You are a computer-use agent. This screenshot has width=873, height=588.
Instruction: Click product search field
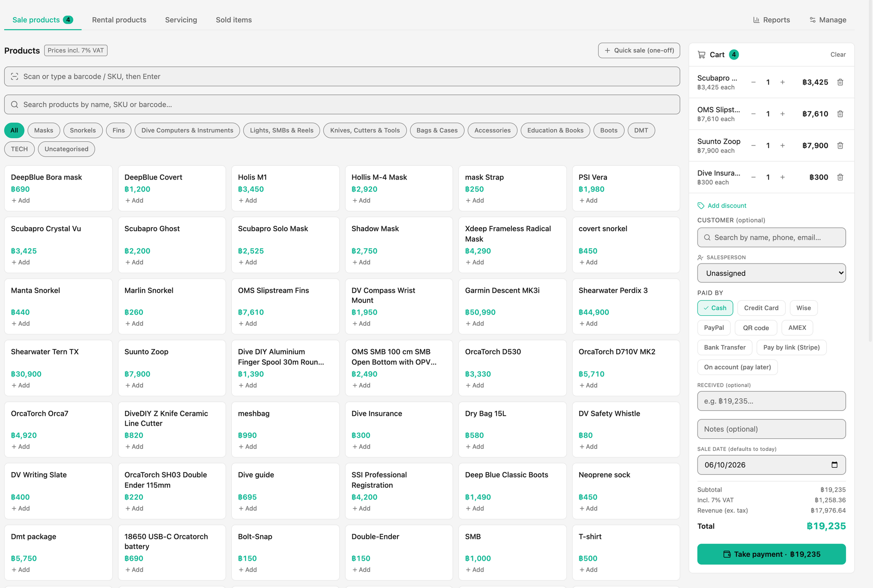tap(342, 105)
